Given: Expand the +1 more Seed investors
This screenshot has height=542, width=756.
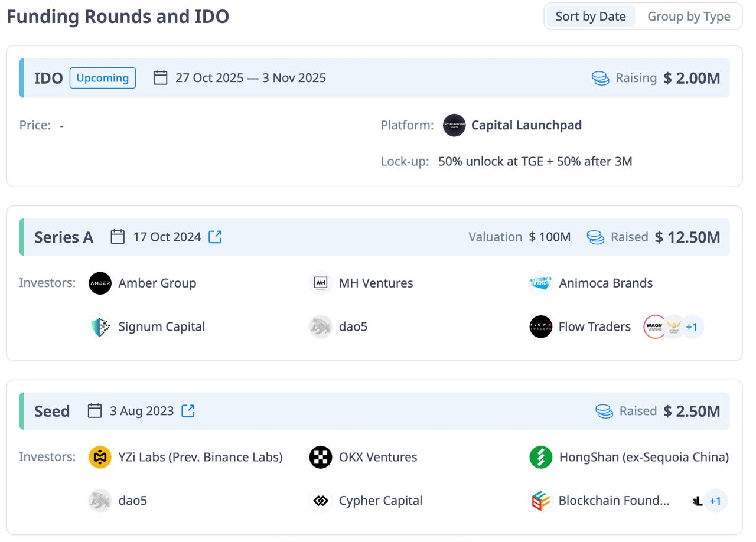Looking at the screenshot, I should [x=715, y=501].
